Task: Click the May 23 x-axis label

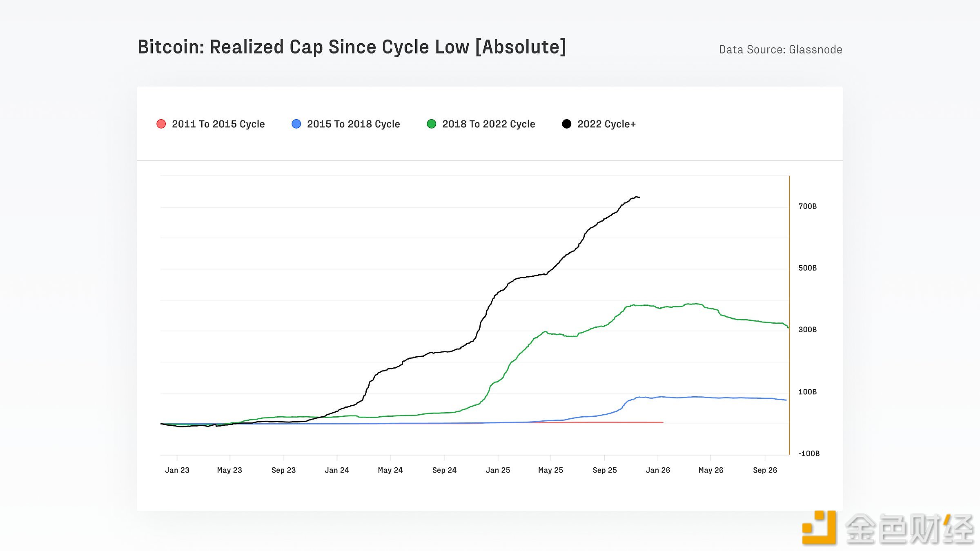Action: (229, 470)
